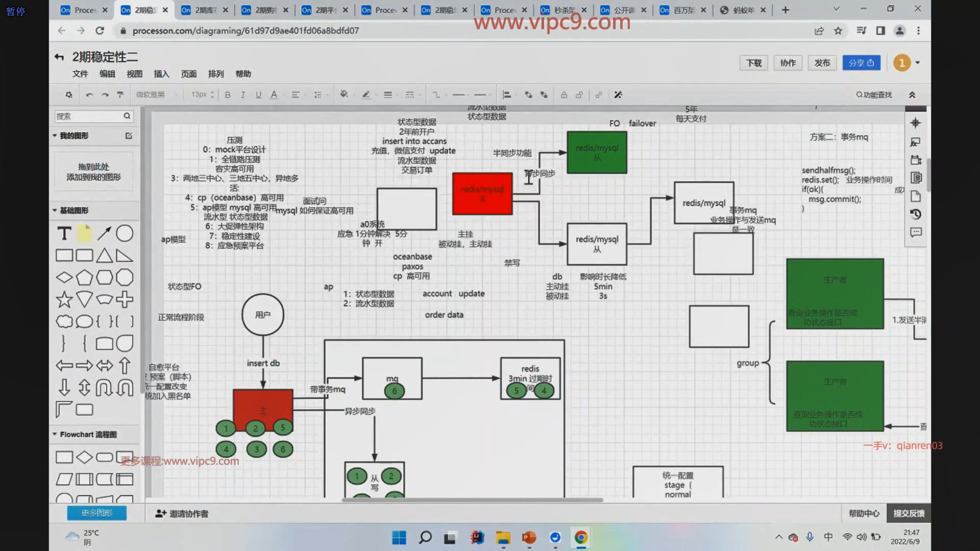Click the undo arrow in toolbar

(89, 95)
